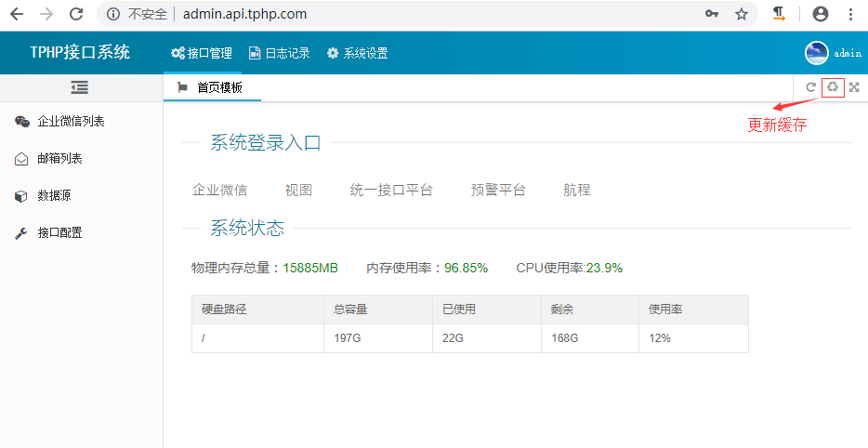The image size is (868, 448).
Task: Open the 统一接口平台 login entry link
Action: click(391, 190)
